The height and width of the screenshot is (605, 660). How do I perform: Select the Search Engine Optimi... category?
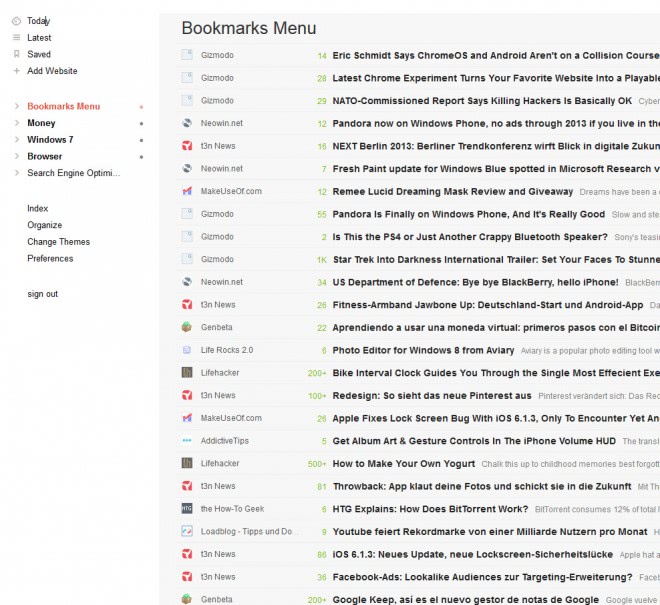(73, 173)
